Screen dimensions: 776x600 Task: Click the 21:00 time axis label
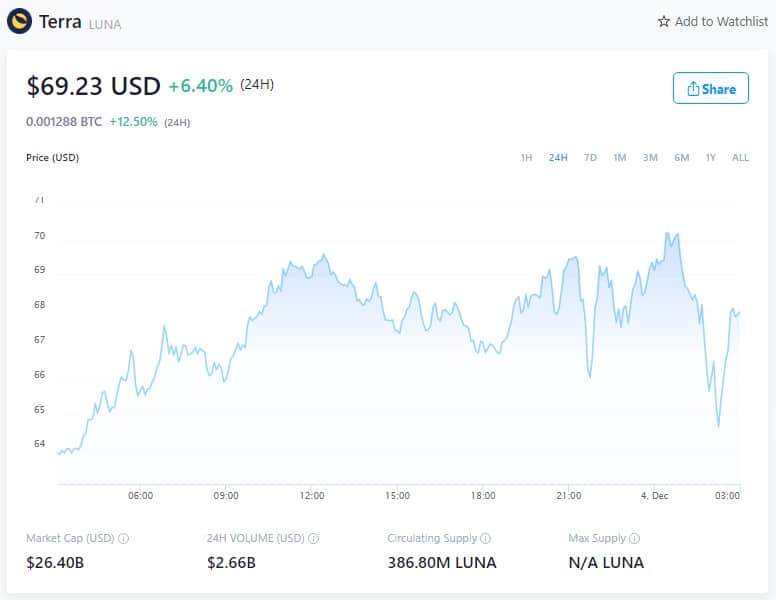[x=569, y=496]
